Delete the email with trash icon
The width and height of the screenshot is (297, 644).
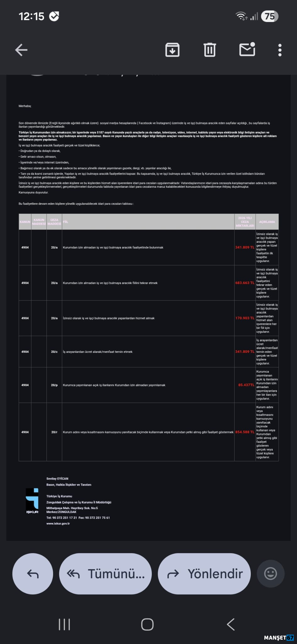click(x=210, y=50)
